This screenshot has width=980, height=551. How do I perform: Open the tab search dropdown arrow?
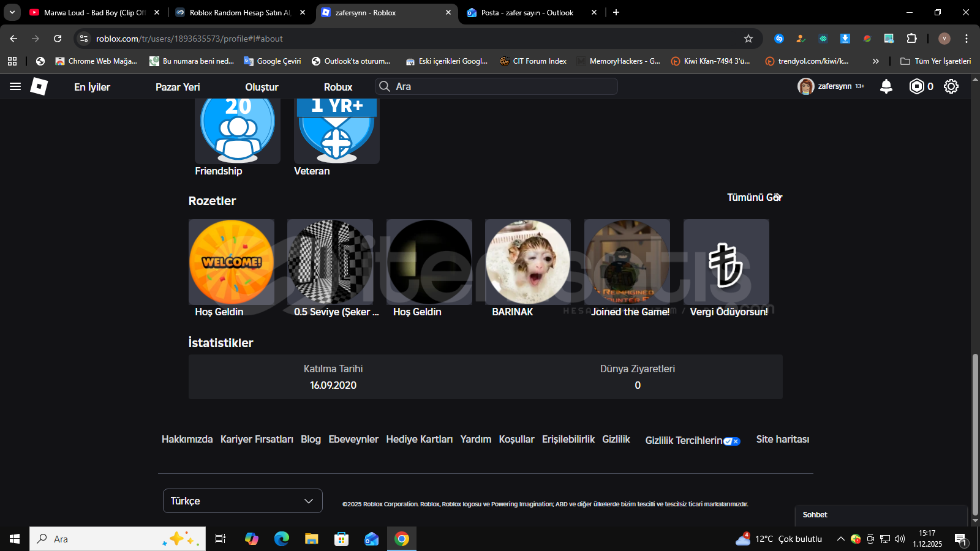click(x=12, y=12)
